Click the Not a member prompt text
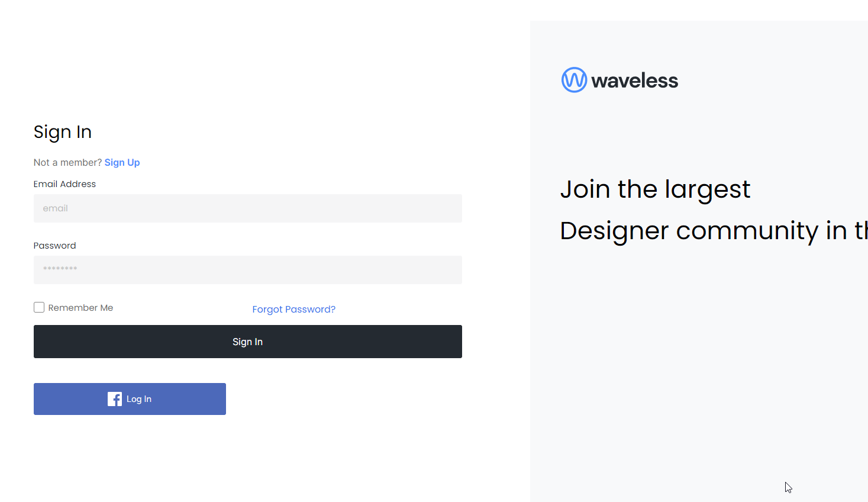 [67, 162]
